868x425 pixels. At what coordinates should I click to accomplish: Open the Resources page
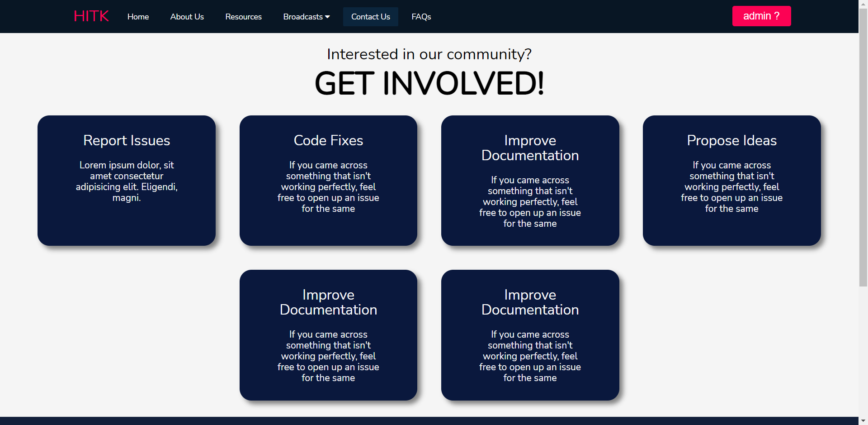click(x=244, y=17)
